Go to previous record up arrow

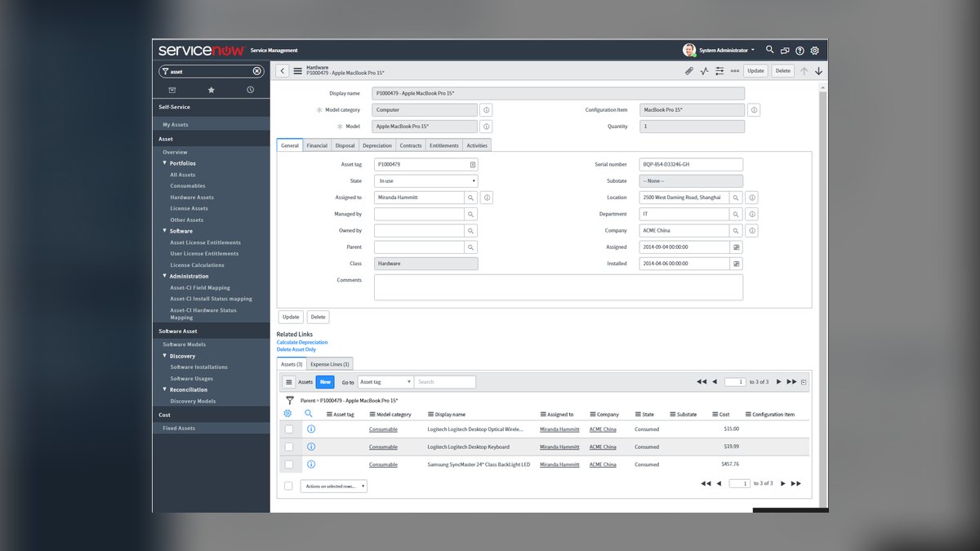[x=804, y=71]
